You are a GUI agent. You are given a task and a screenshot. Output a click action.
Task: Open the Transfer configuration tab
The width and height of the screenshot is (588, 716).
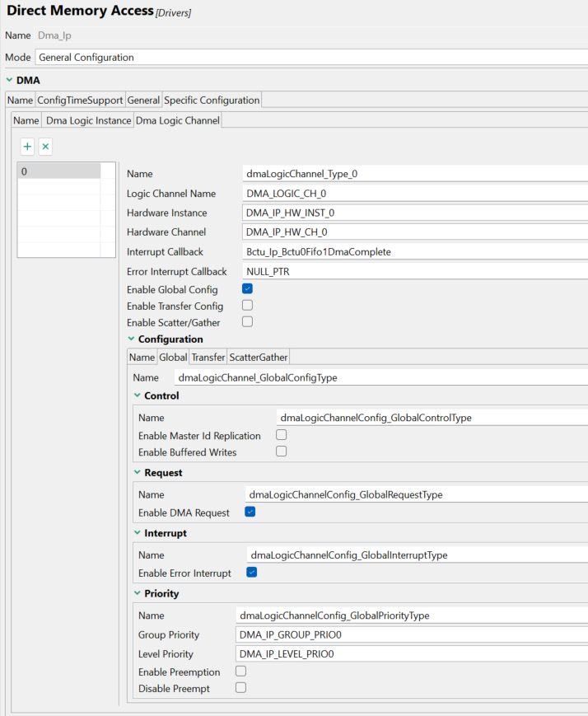[208, 357]
